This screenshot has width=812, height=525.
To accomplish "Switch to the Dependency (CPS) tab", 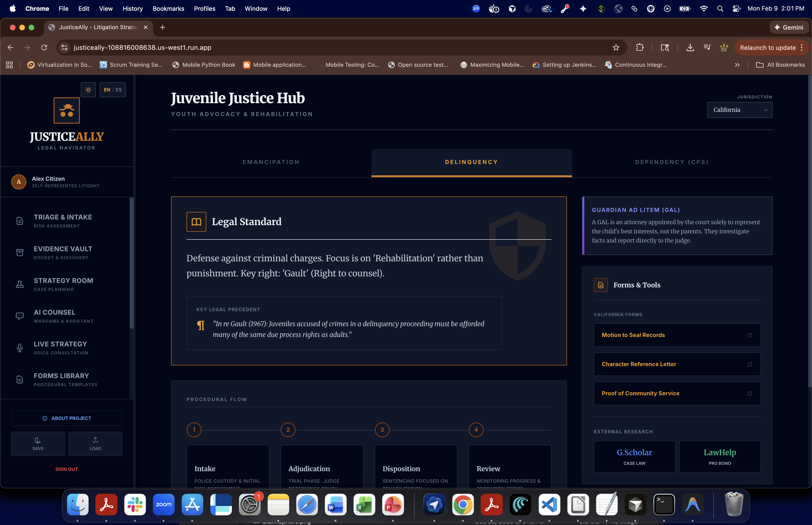I will click(672, 162).
